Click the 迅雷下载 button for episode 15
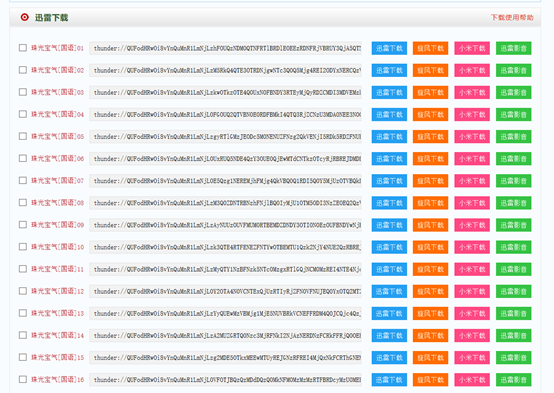554x393 pixels. (x=389, y=358)
